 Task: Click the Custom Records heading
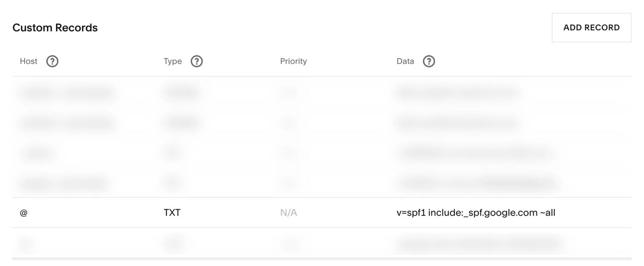55,28
